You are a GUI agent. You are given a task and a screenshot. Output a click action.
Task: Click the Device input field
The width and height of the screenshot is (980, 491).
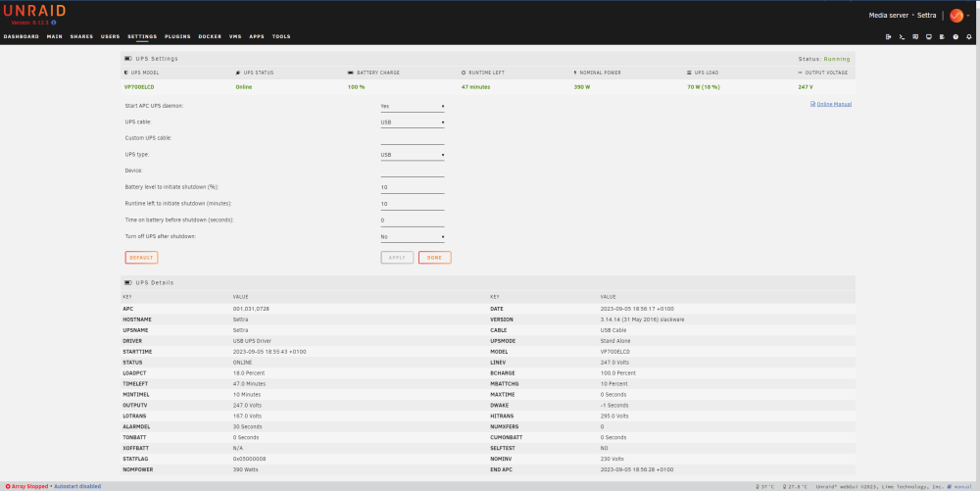click(x=413, y=172)
